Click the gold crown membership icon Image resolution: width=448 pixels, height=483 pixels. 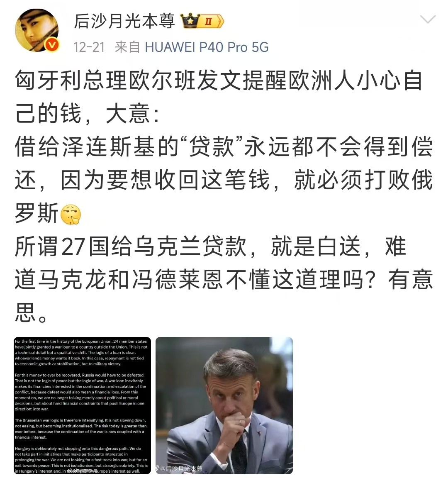tap(190, 21)
